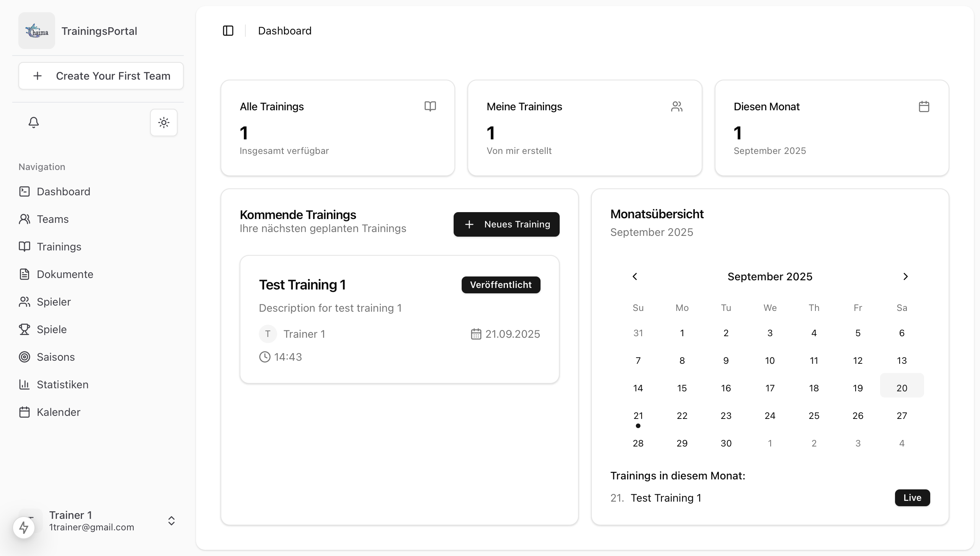Click the Chaima TrainingsPortal logo
The height and width of the screenshot is (556, 980).
[x=37, y=31]
